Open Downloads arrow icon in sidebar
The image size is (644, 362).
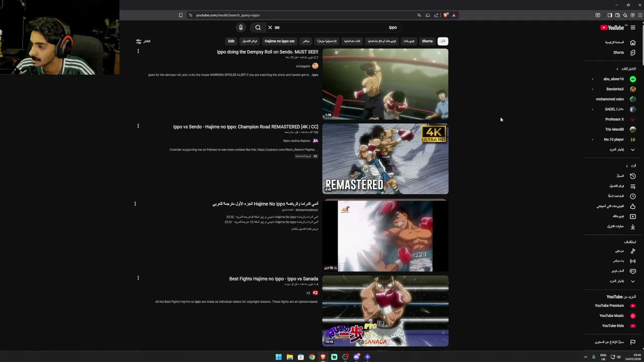tap(633, 226)
